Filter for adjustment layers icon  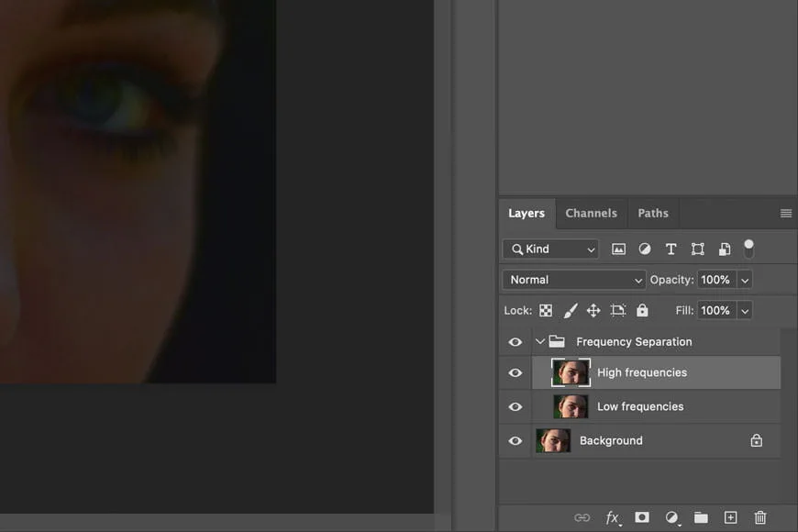click(x=644, y=249)
